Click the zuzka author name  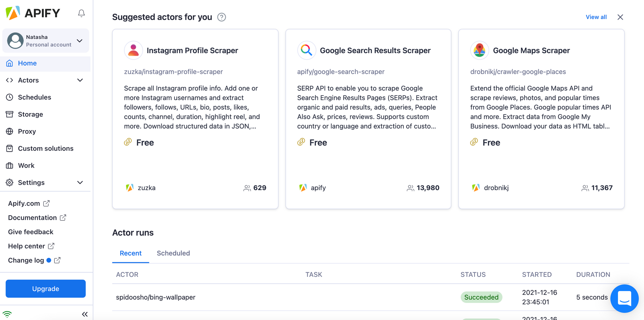pyautogui.click(x=147, y=188)
